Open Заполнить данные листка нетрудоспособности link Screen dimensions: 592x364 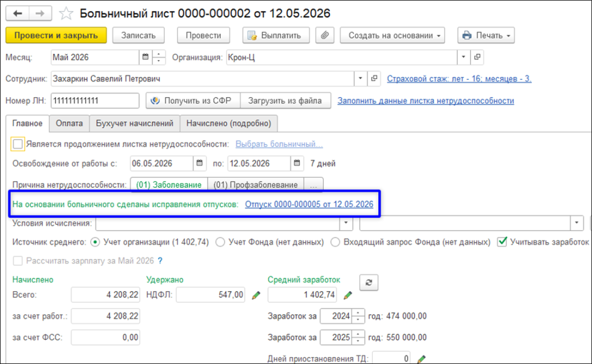click(x=426, y=101)
